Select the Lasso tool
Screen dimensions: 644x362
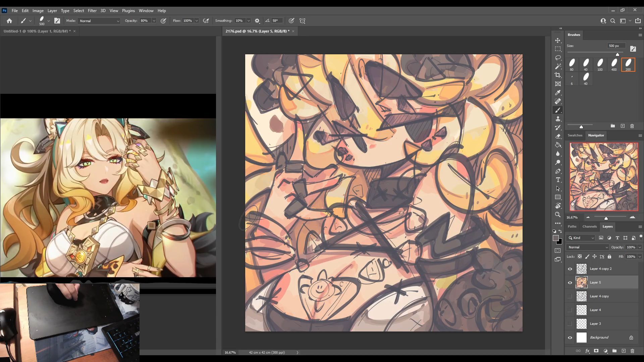pyautogui.click(x=558, y=58)
